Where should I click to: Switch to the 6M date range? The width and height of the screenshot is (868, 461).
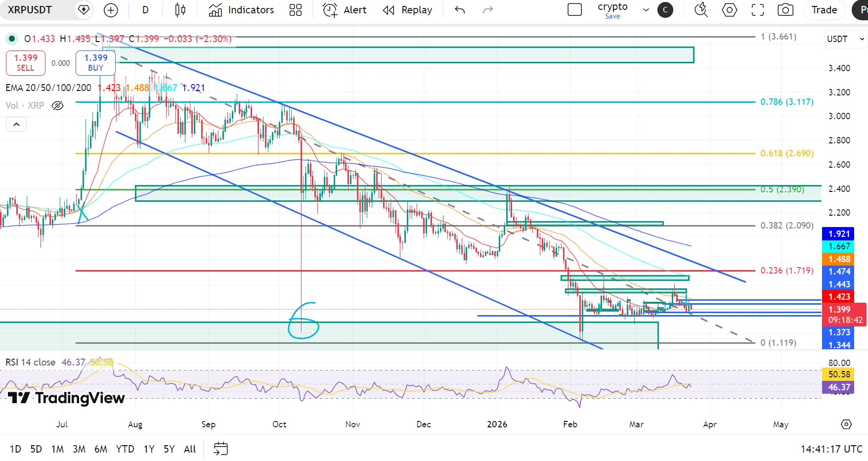point(101,449)
